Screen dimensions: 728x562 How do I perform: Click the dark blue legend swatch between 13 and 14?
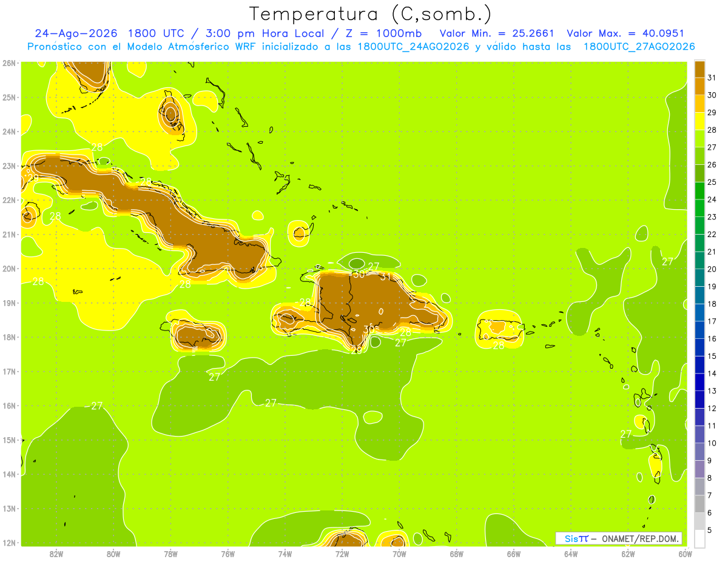(699, 381)
